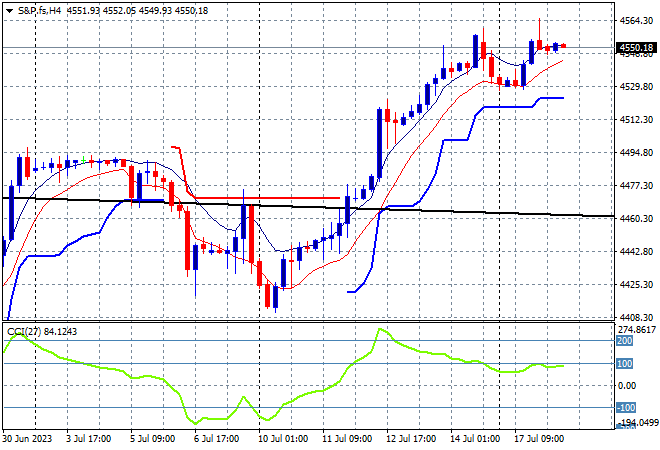
Task: Click the 12 Jul 17:00 time label
Action: 413,439
